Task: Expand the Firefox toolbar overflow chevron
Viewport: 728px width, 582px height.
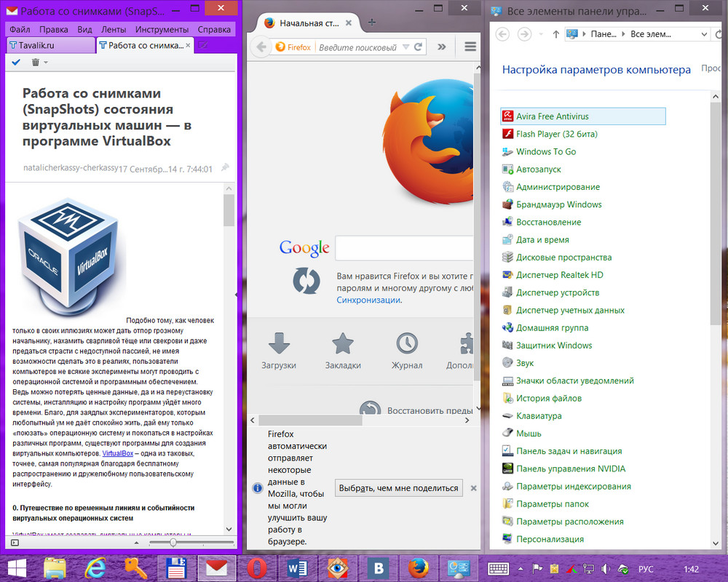Action: 442,47
